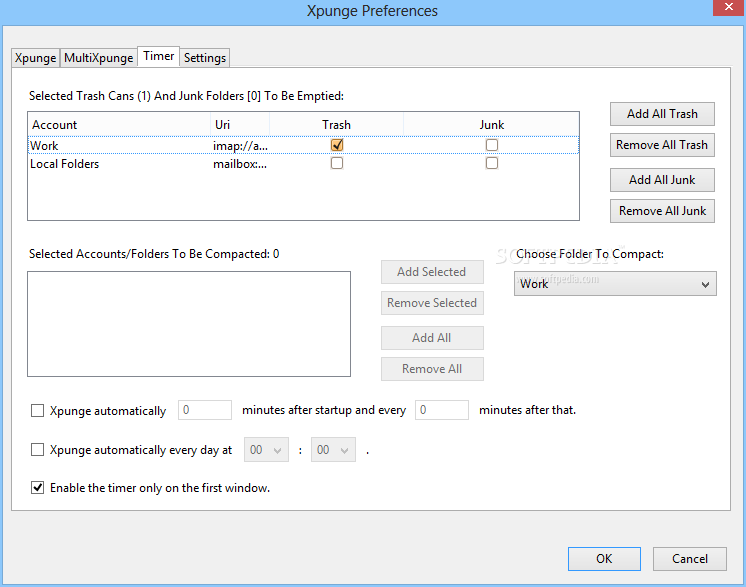
Task: Cancel the preferences dialog
Action: click(x=690, y=559)
